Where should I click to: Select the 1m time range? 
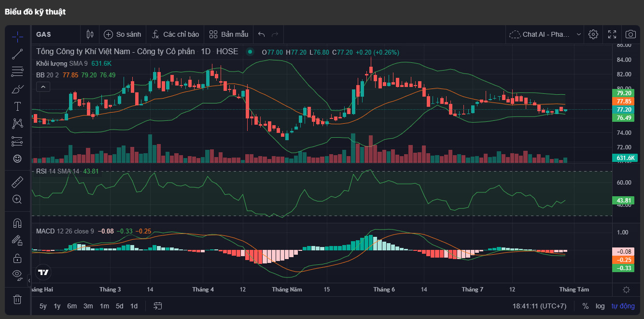(104, 306)
